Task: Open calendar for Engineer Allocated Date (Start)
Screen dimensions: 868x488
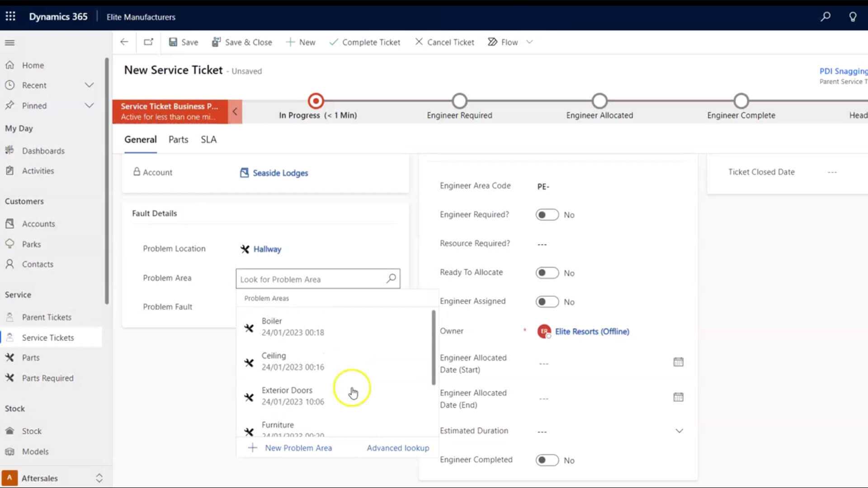Action: [x=678, y=361]
